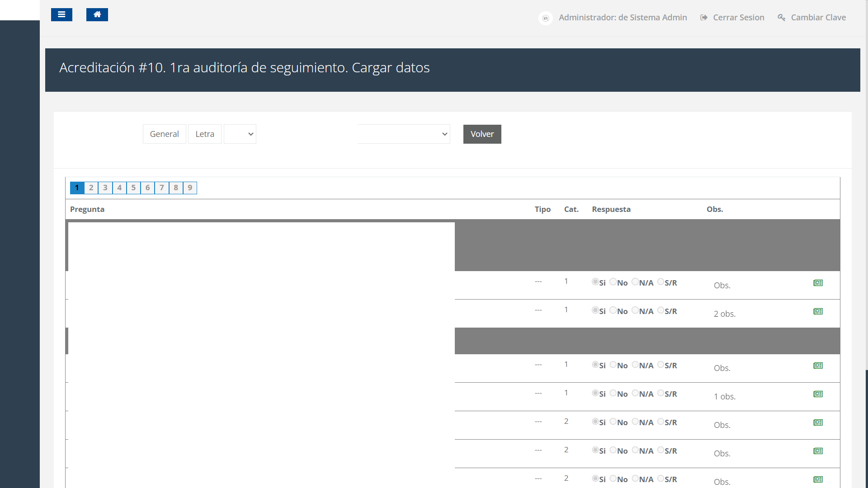This screenshot has width=868, height=488.
Task: Switch to page 7 tab
Action: point(162,188)
